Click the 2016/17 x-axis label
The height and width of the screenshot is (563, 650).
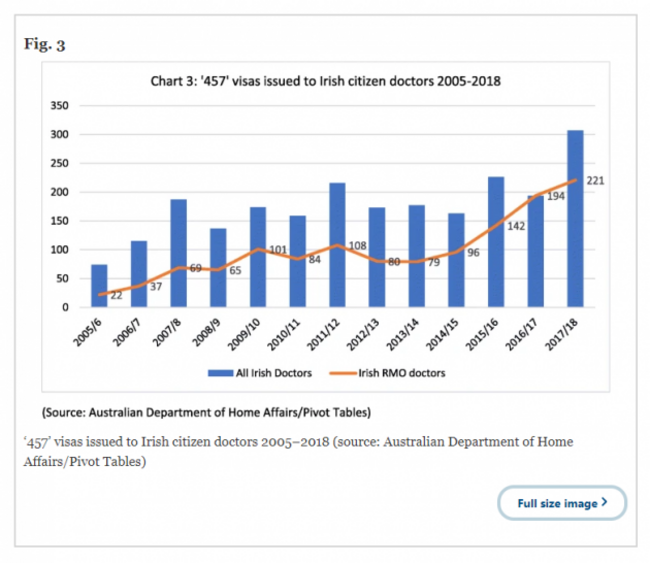point(521,334)
